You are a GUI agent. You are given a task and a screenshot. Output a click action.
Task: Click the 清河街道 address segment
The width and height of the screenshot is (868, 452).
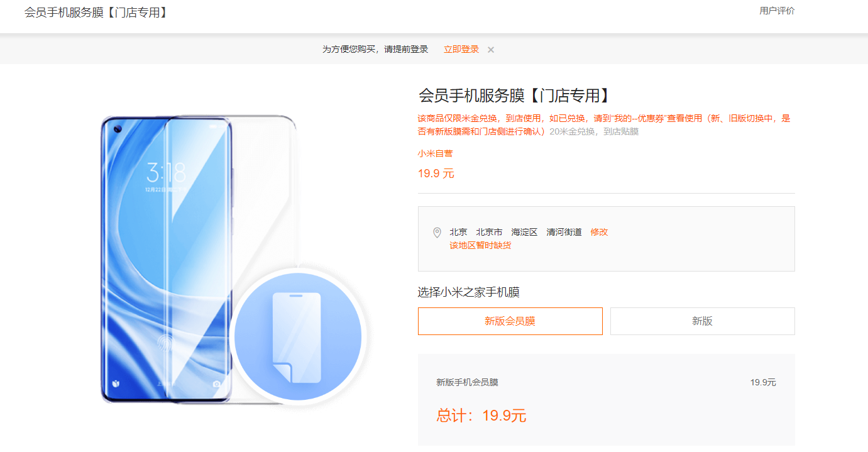[564, 232]
